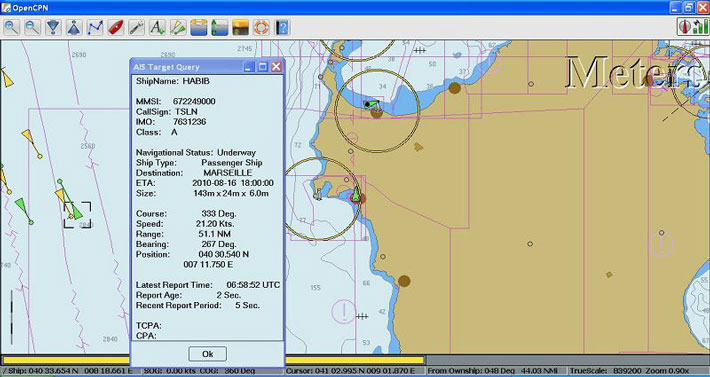The height and width of the screenshot is (377, 710).
Task: Maximize the AIS Target Query window
Action: [x=263, y=67]
